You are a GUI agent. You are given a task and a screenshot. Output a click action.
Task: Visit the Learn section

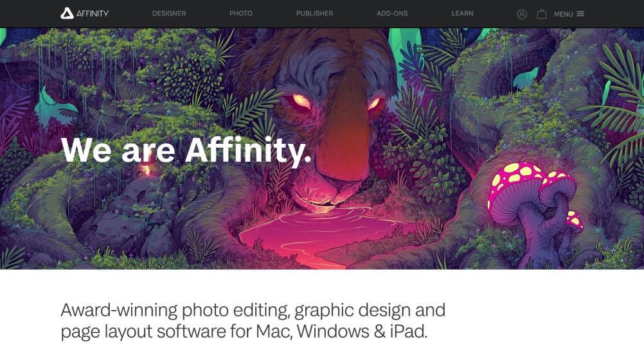pyautogui.click(x=463, y=13)
